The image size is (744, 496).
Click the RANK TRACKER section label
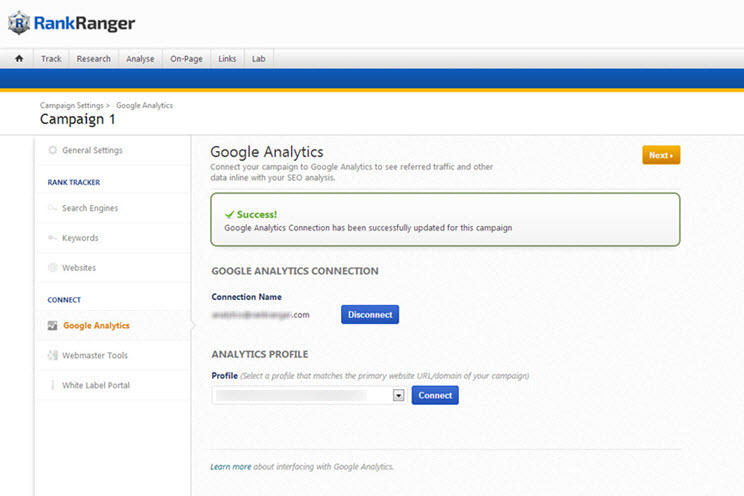[x=74, y=182]
